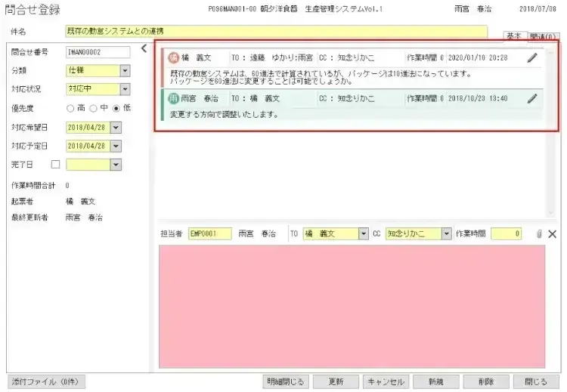This screenshot has width=567, height=392.
Task: Open the 対応状況 dropdown showing 対応中
Action: (x=125, y=89)
